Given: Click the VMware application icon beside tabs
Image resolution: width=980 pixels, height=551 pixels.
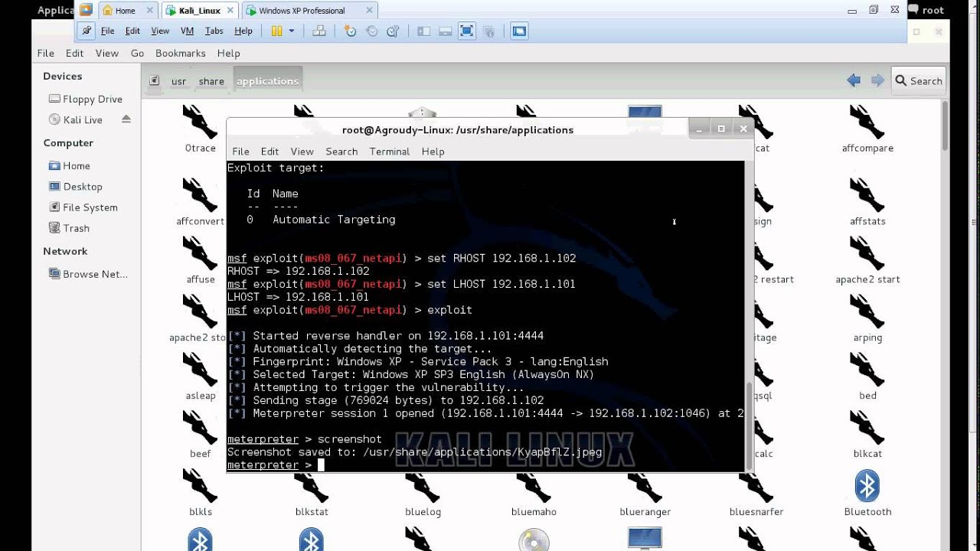Looking at the screenshot, I should point(86,10).
